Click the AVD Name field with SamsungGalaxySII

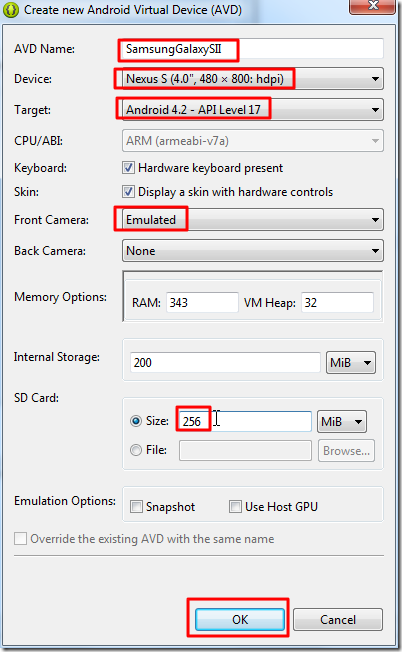pos(253,49)
